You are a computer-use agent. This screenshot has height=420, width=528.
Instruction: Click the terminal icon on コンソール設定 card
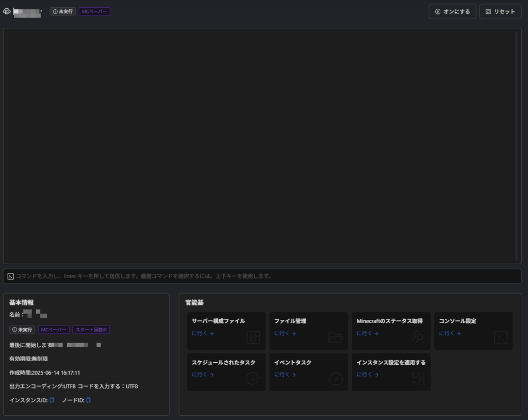point(501,337)
